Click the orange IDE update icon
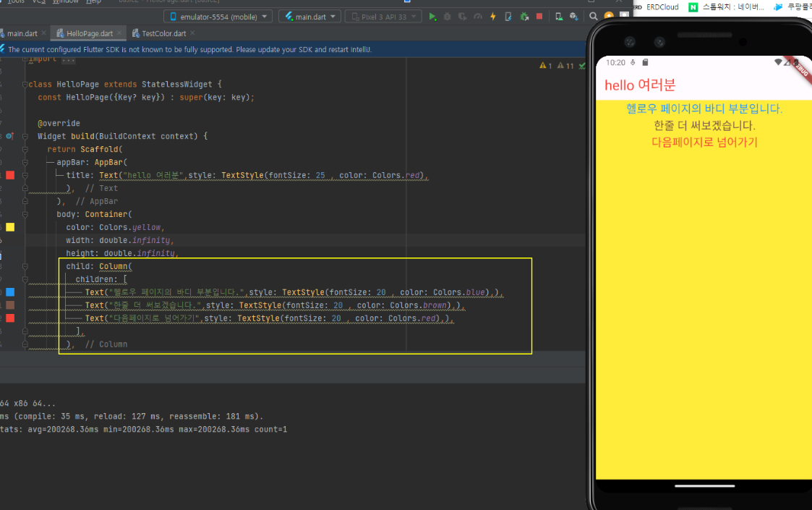 (x=609, y=17)
